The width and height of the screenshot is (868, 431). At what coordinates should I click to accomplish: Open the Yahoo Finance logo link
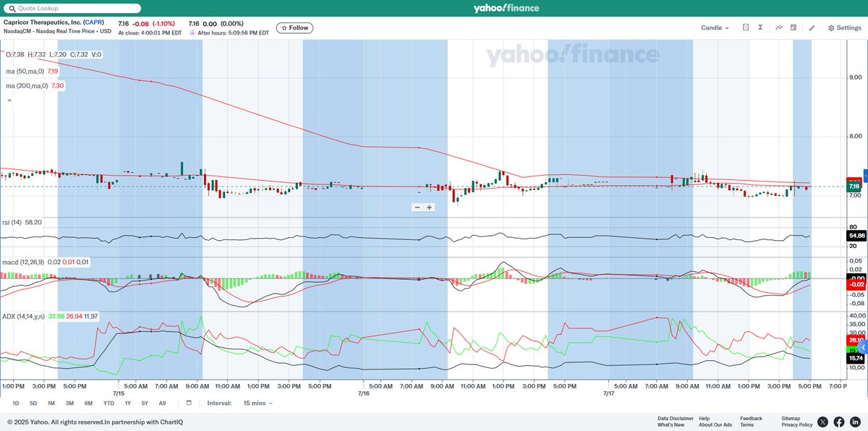click(506, 8)
